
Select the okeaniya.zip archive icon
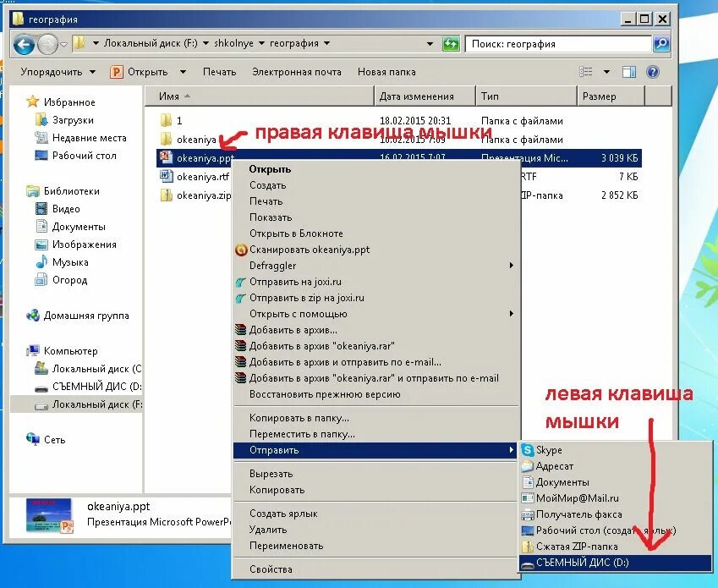tap(166, 195)
